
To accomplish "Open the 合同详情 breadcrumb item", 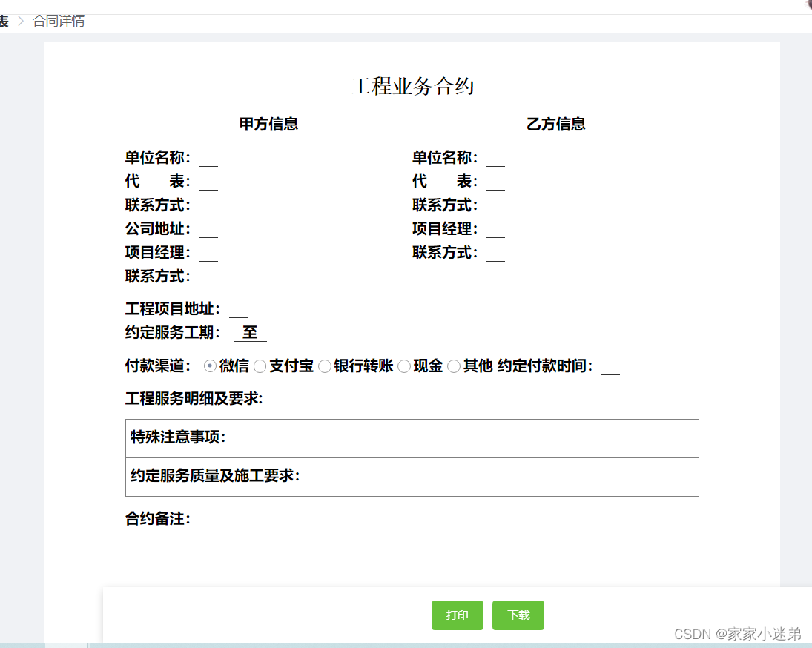I will point(59,22).
